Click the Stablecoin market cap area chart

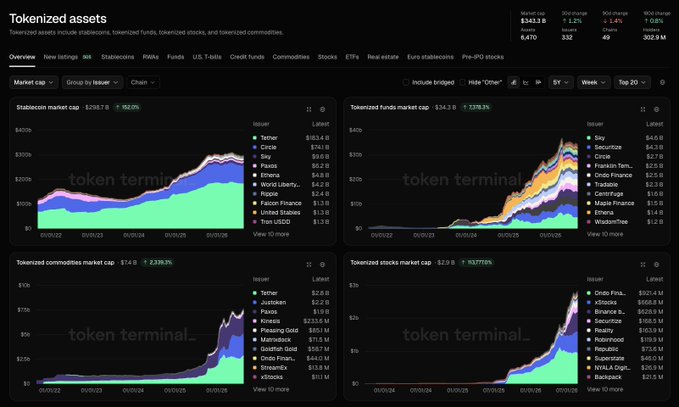[141, 191]
